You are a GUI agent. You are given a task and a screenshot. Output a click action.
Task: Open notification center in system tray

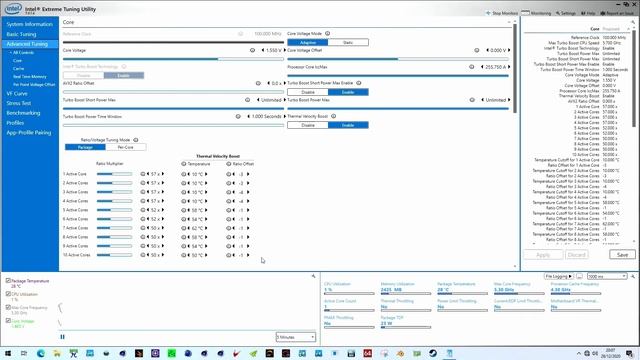click(630, 353)
